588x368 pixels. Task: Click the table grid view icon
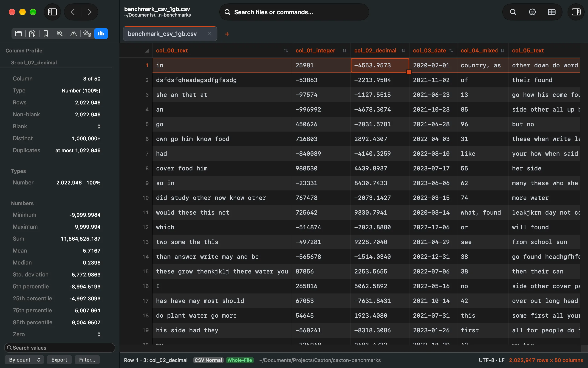point(551,12)
